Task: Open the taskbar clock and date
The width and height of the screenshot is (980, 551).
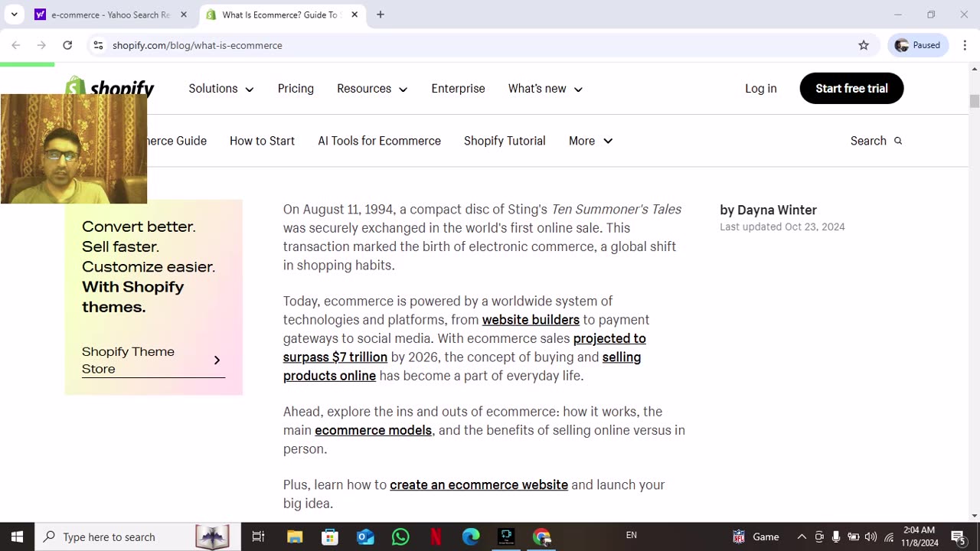Action: coord(920,536)
